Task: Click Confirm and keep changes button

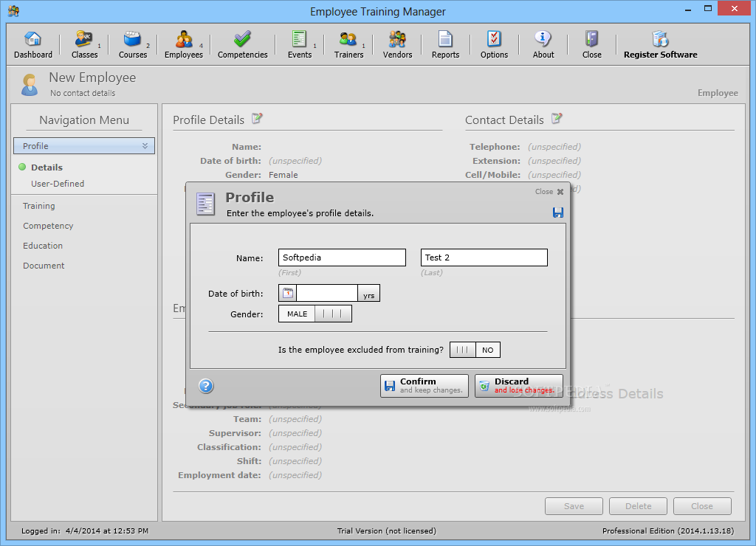Action: (x=425, y=386)
